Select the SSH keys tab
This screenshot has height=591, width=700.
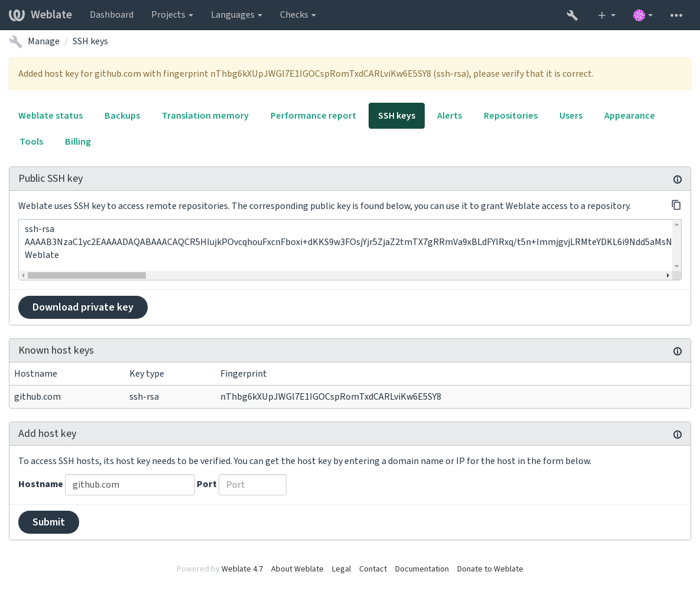(x=396, y=116)
